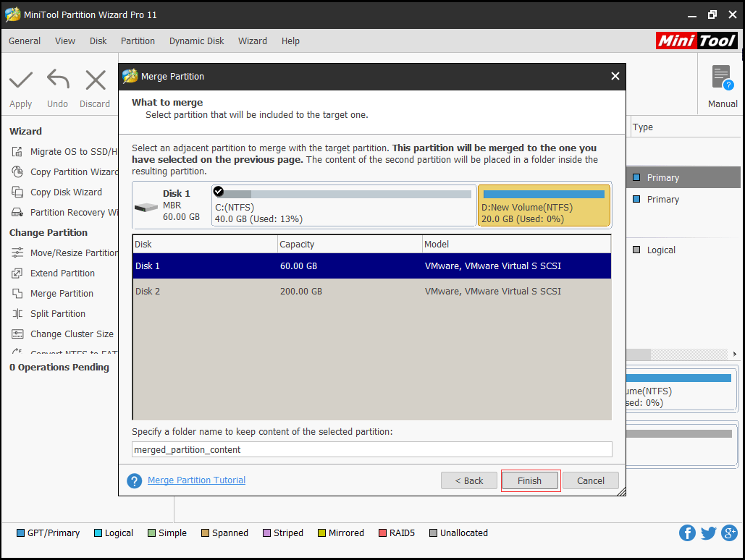
Task: Click the Unallocated legend entry
Action: 458,533
